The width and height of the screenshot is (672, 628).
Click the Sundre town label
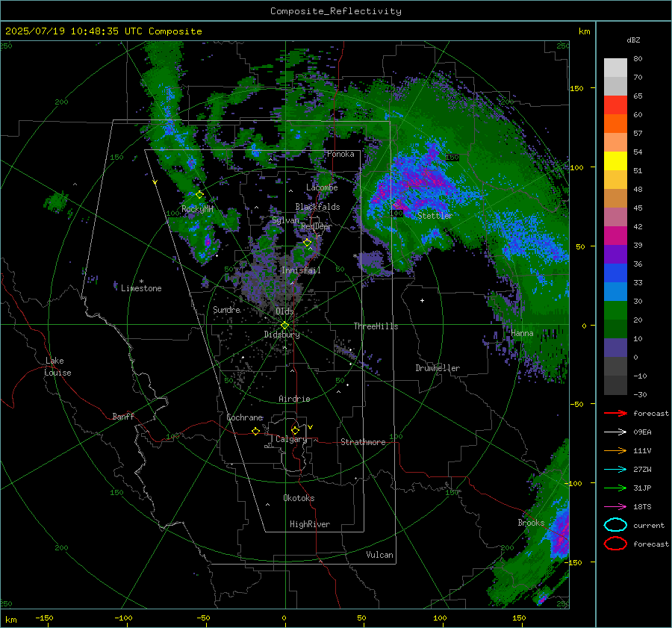click(x=227, y=310)
